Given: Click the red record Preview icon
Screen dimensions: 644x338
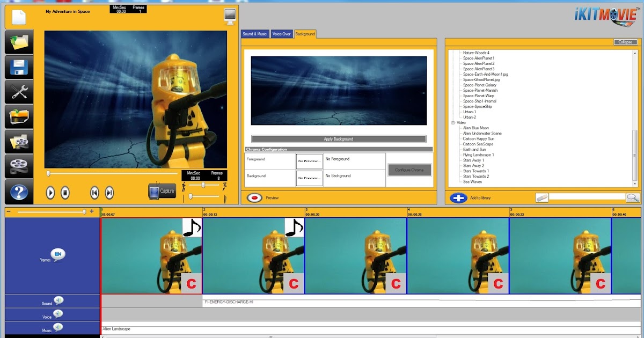Looking at the screenshot, I should point(255,197).
